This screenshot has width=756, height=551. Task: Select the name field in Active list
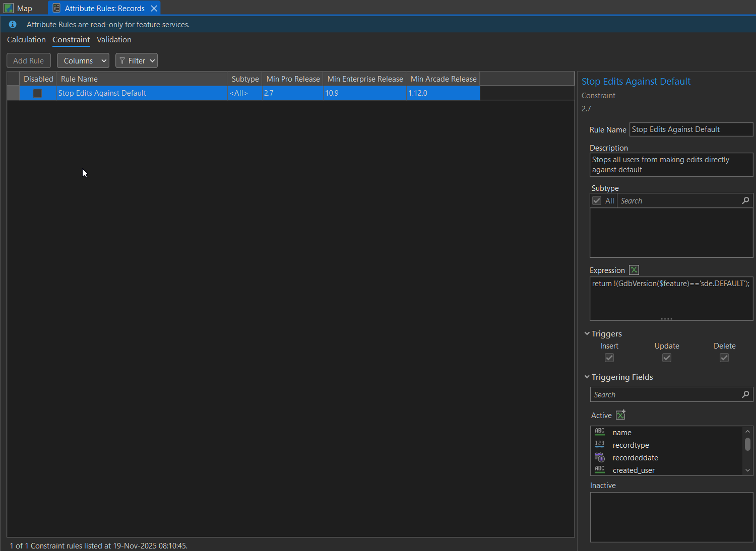[667, 432]
